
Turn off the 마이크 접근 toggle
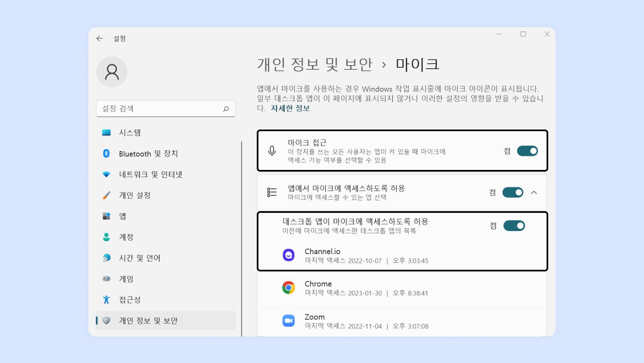528,151
